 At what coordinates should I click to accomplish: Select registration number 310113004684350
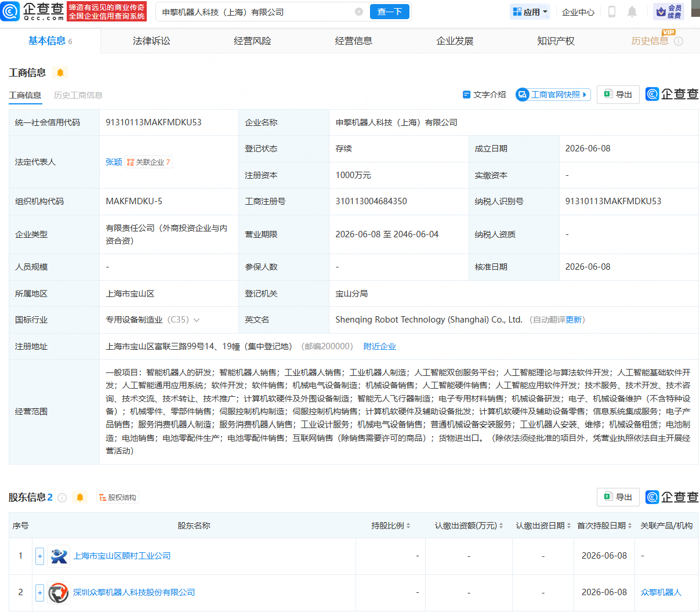coord(371,201)
